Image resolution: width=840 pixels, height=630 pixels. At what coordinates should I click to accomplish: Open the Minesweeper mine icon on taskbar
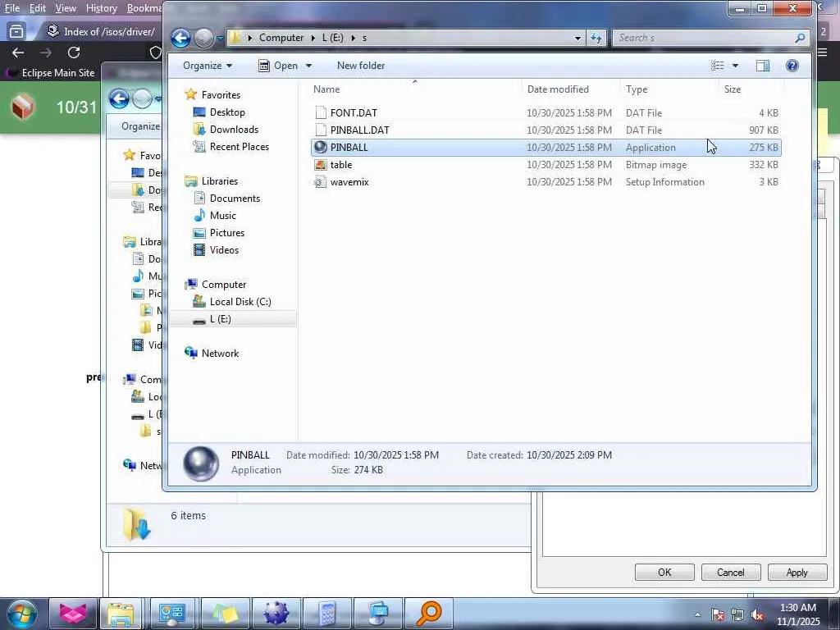click(x=276, y=614)
